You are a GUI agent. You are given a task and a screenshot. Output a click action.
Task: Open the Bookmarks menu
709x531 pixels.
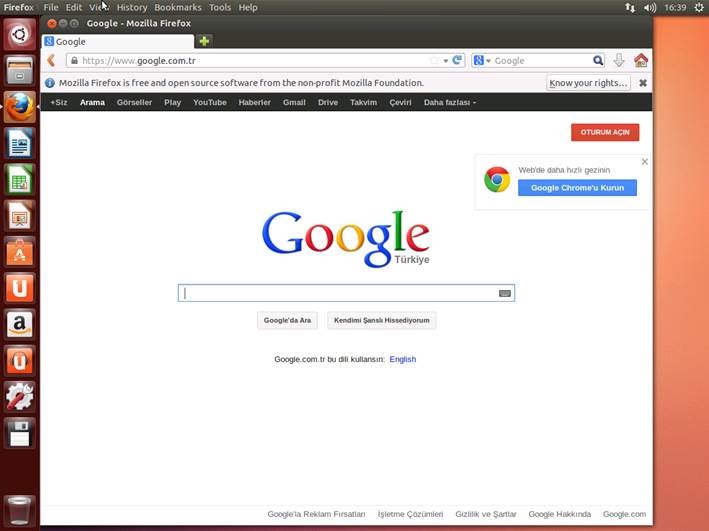pos(178,7)
